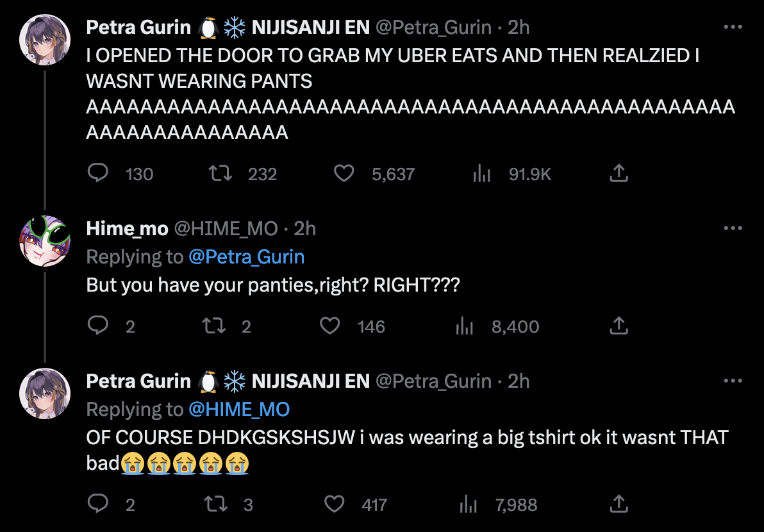764x532 pixels.
Task: Like Petra's big tshirt reply tweet
Action: pos(334,504)
